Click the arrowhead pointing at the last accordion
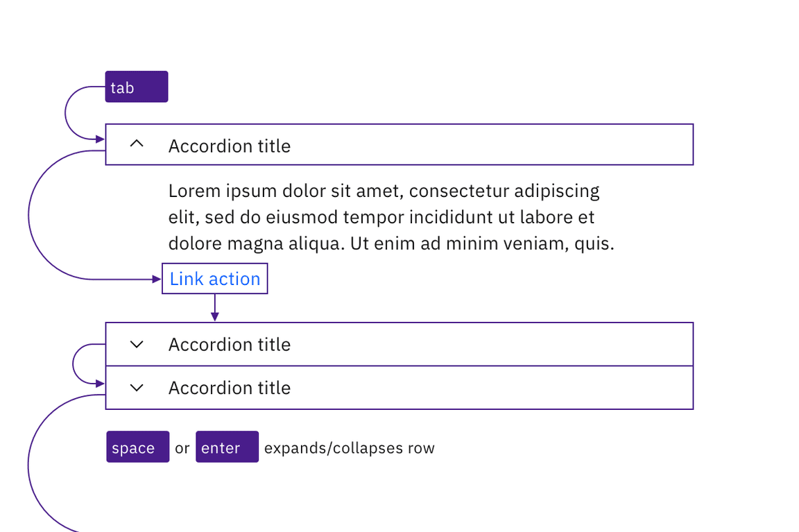 click(x=100, y=382)
